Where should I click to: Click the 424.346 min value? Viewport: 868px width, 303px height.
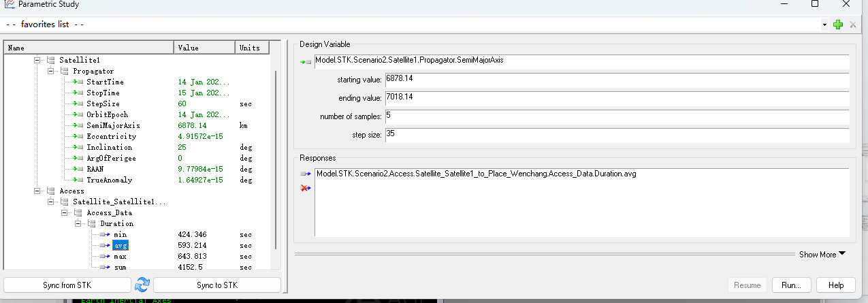tap(193, 234)
